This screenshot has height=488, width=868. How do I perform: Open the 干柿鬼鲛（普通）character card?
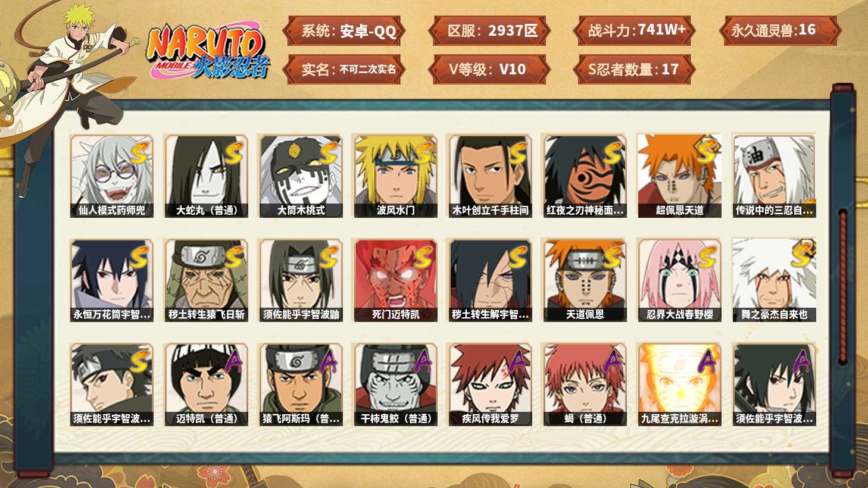(396, 384)
